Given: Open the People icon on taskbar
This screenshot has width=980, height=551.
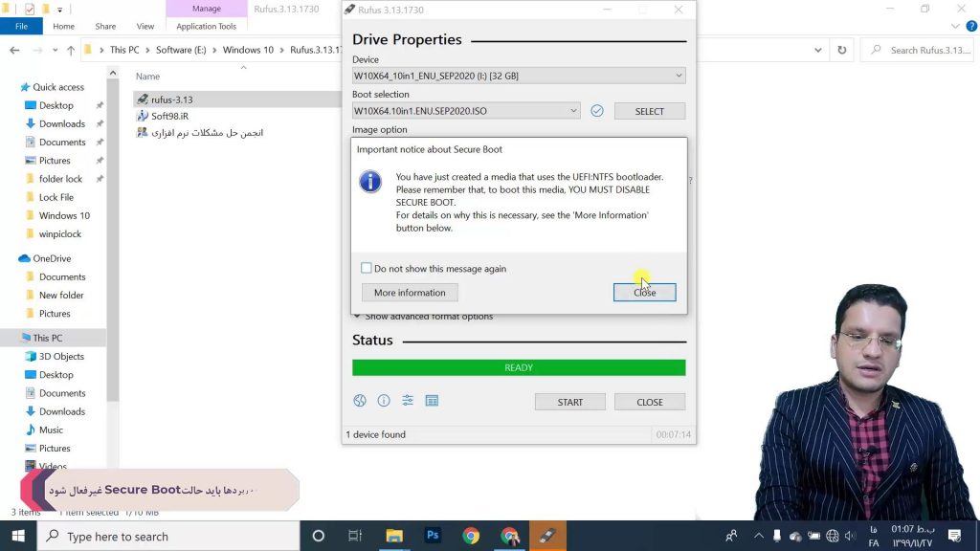Looking at the screenshot, I should tap(731, 536).
